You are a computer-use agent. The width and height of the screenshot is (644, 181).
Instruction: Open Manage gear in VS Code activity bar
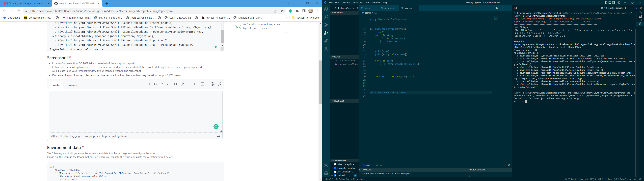click(326, 173)
